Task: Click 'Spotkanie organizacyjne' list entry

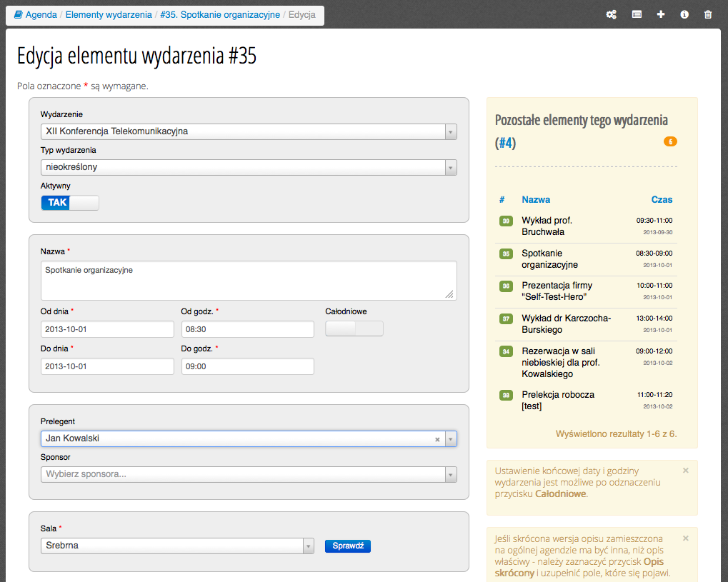Action: pyautogui.click(x=549, y=259)
